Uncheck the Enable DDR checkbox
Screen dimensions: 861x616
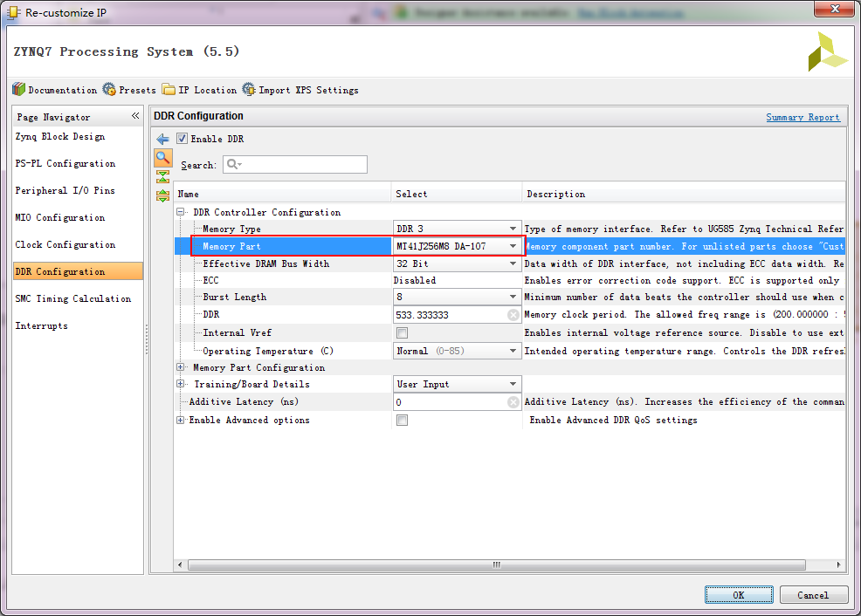[x=182, y=138]
